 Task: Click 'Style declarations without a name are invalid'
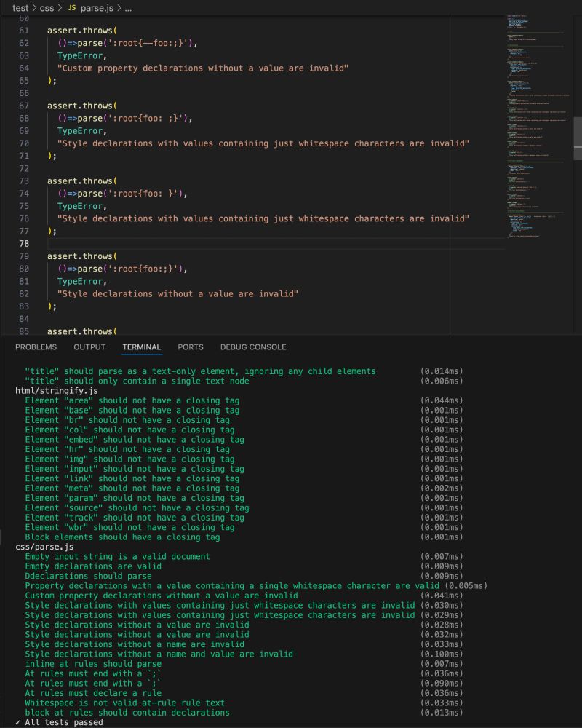coord(135,644)
